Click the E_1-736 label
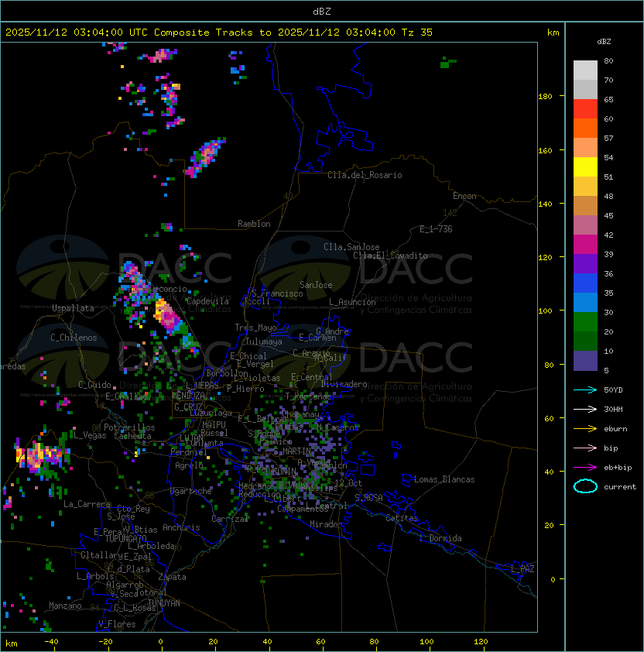644x652 pixels. point(436,229)
